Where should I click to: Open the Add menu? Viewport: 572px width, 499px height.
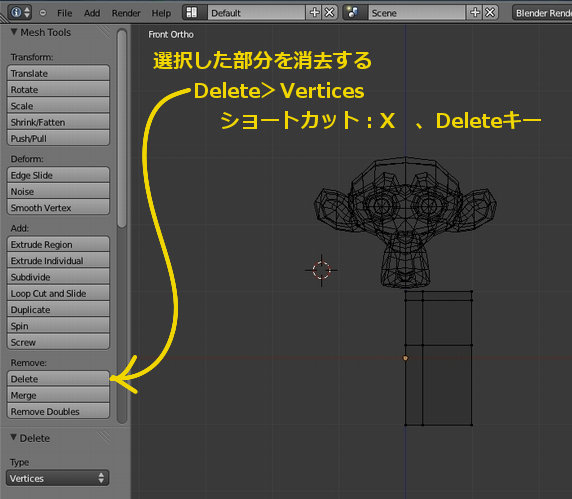tap(92, 13)
